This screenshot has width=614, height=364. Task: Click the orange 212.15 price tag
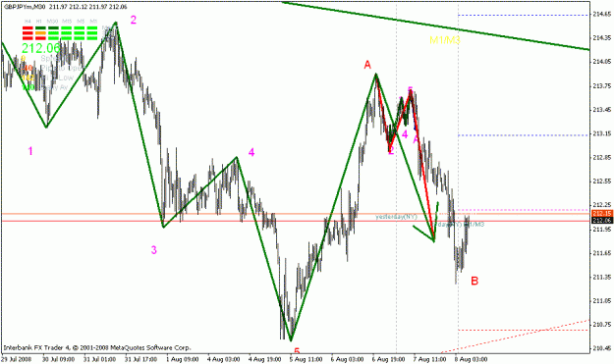pyautogui.click(x=602, y=214)
